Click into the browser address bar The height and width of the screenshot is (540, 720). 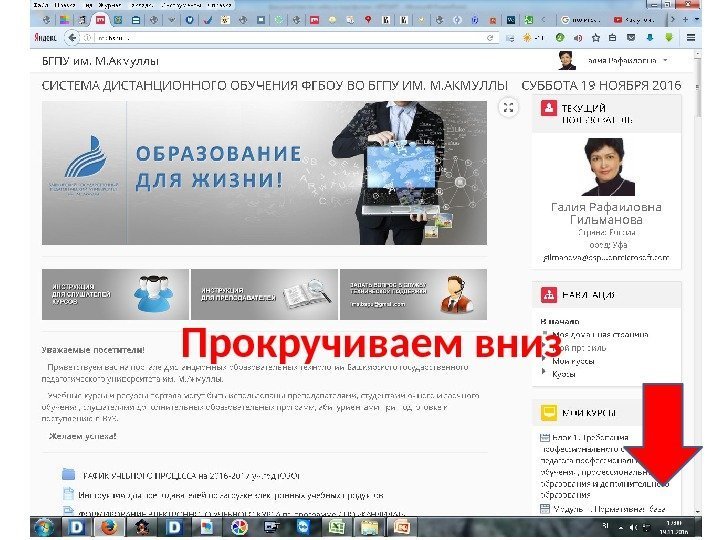[289, 38]
